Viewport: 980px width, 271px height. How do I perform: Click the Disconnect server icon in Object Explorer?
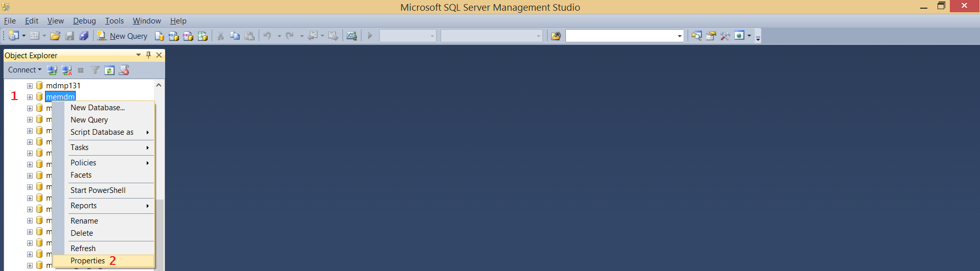(x=66, y=70)
